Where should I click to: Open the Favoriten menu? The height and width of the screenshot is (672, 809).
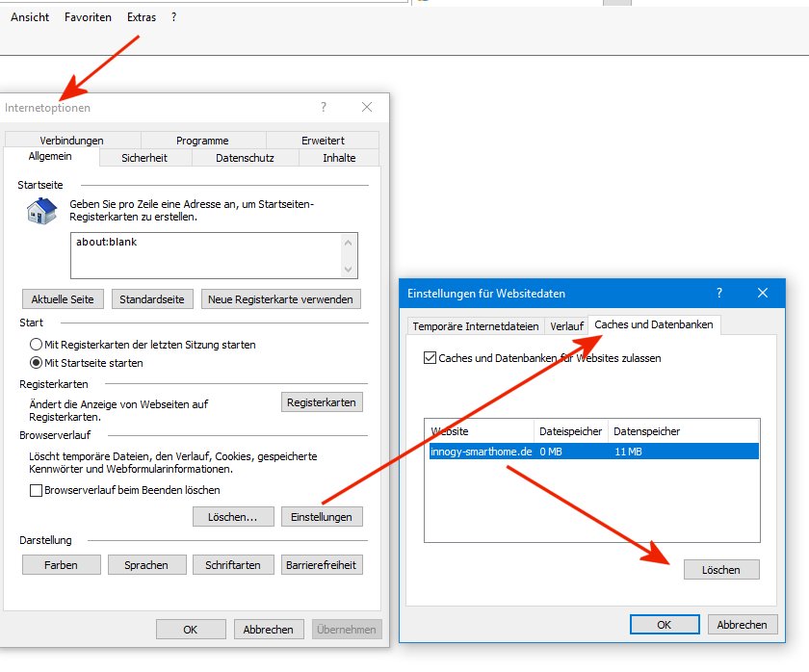point(88,17)
